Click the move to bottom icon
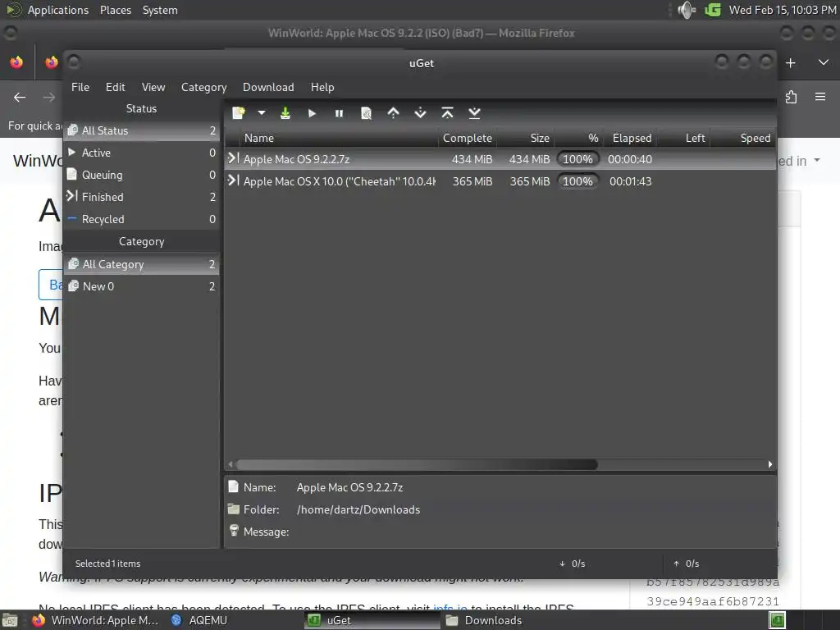 [475, 113]
